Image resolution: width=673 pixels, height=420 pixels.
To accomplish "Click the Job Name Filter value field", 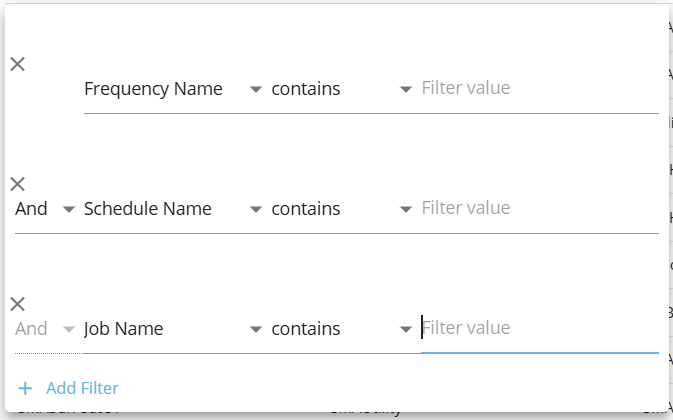I will click(538, 329).
